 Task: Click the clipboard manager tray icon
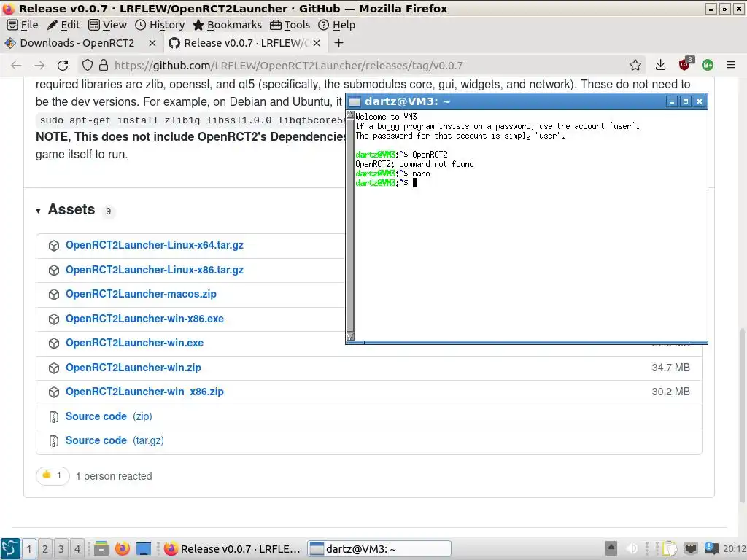[x=670, y=548]
